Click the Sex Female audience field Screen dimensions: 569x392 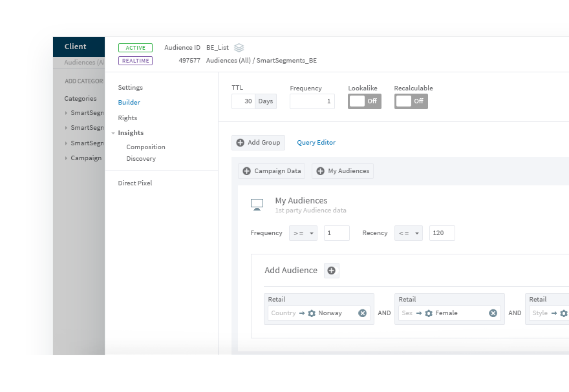449,313
